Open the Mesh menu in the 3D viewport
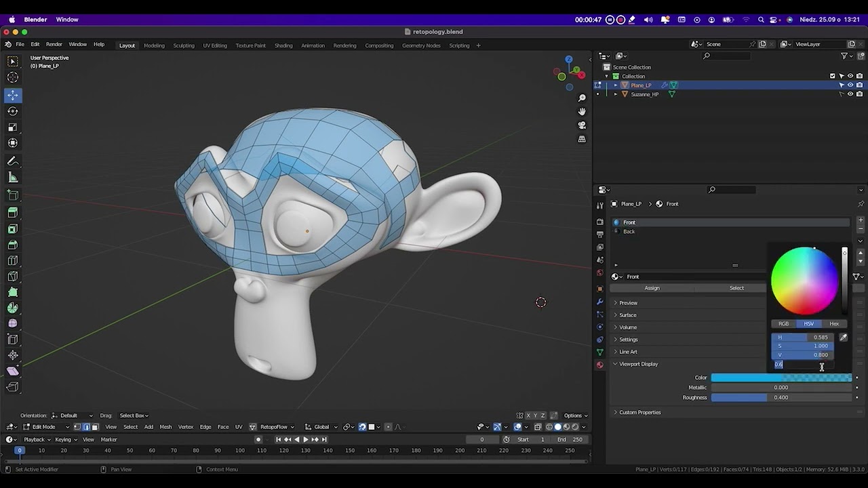Image resolution: width=868 pixels, height=488 pixels. 165,427
